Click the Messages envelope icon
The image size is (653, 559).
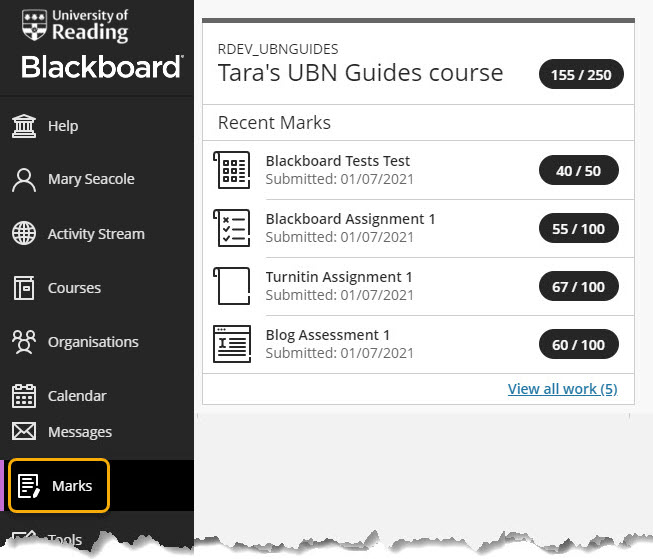click(24, 432)
